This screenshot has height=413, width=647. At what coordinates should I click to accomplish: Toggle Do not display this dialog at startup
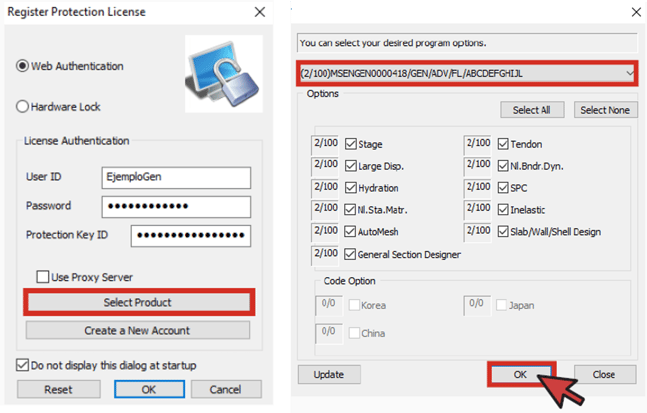(x=23, y=364)
